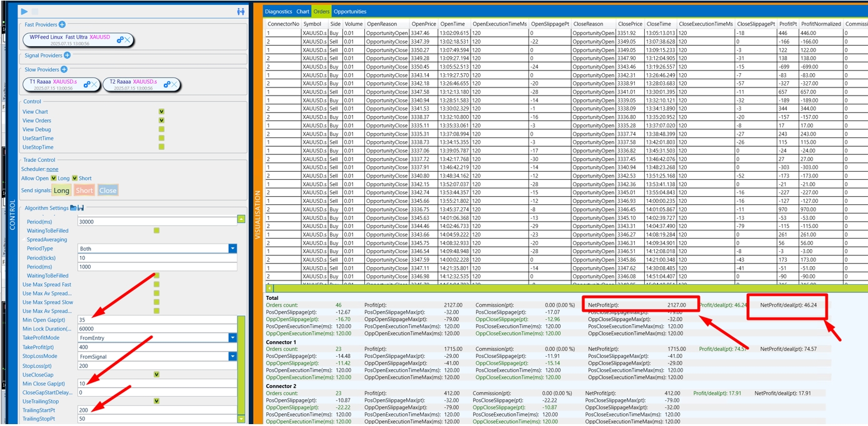Select the Orders tab
868x426 pixels.
click(x=321, y=11)
